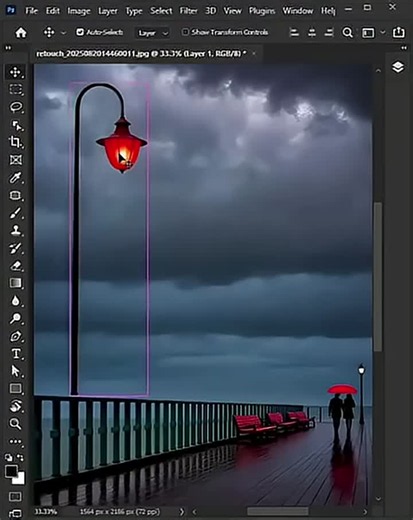Click the 33.33% zoom level field
413x520 pixels.
[x=46, y=511]
